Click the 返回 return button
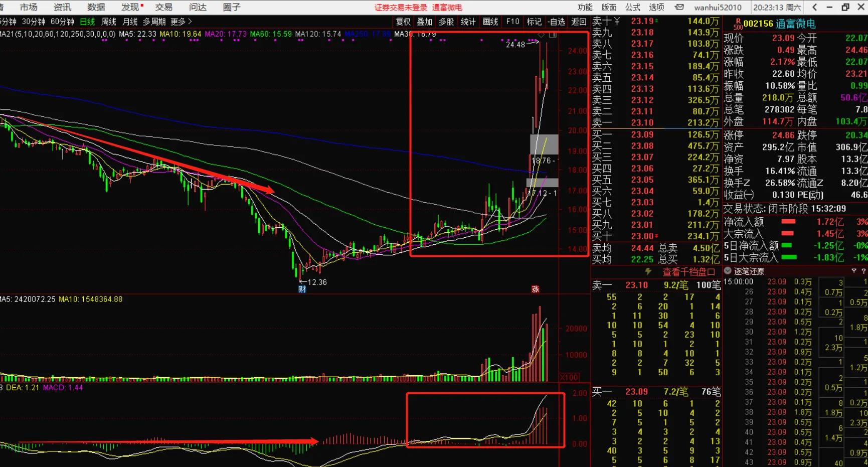This screenshot has width=868, height=467. pos(579,22)
